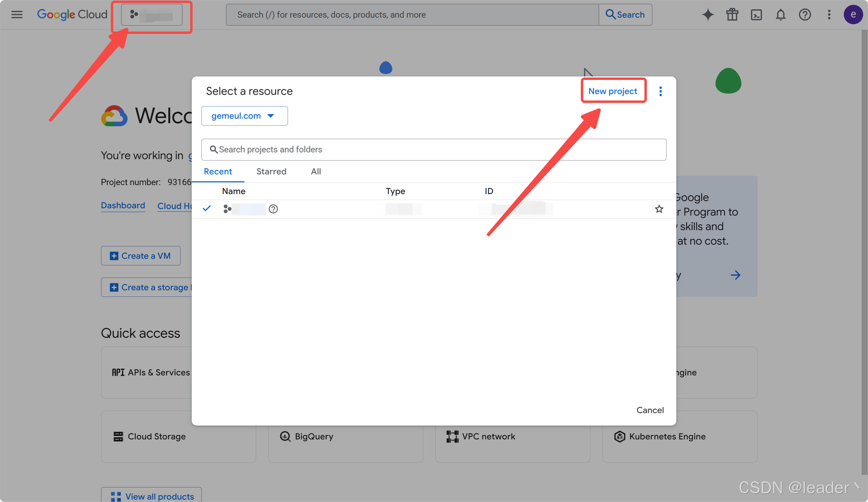The image size is (868, 502).
Task: Click the New project button
Action: [x=613, y=91]
